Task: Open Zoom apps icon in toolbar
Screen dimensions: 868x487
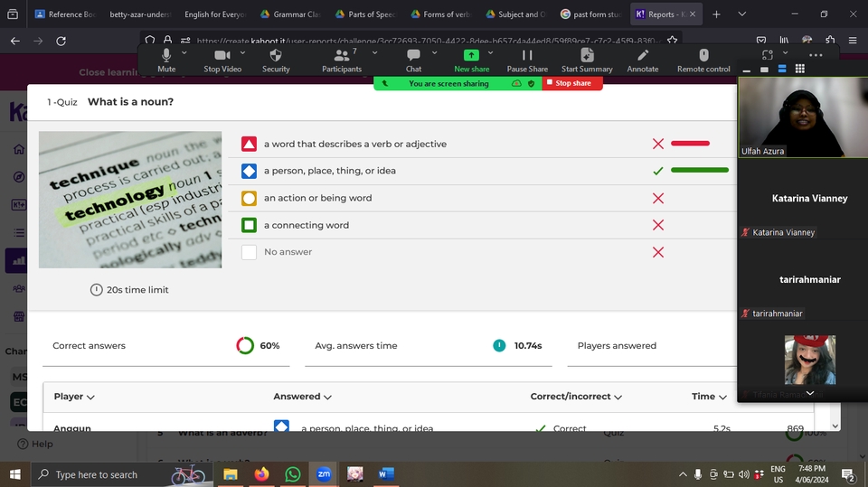Action: coord(768,54)
